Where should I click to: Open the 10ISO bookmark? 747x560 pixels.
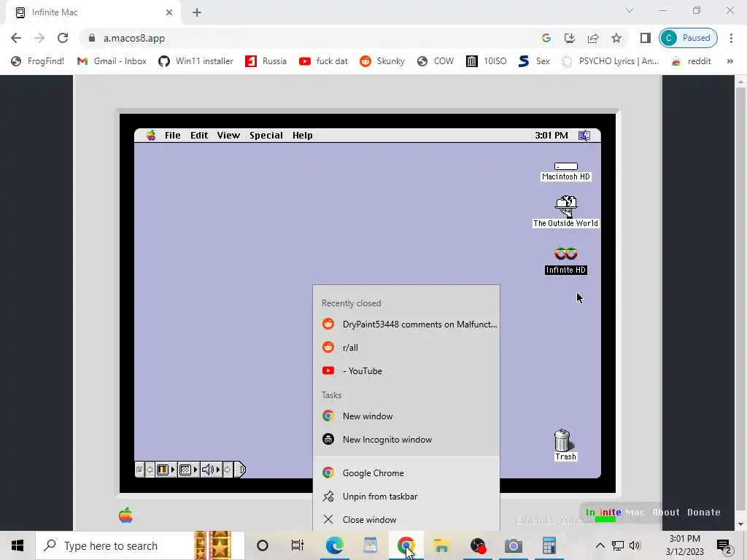pyautogui.click(x=486, y=61)
